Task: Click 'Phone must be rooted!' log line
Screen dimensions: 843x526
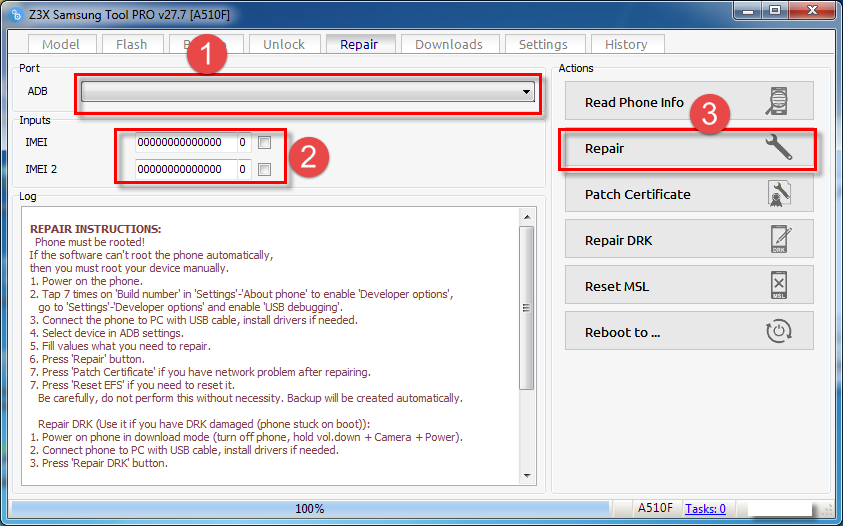Action: click(90, 242)
